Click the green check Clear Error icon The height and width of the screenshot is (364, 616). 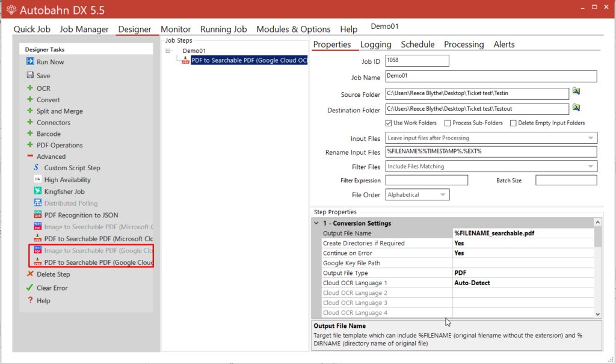[29, 288]
